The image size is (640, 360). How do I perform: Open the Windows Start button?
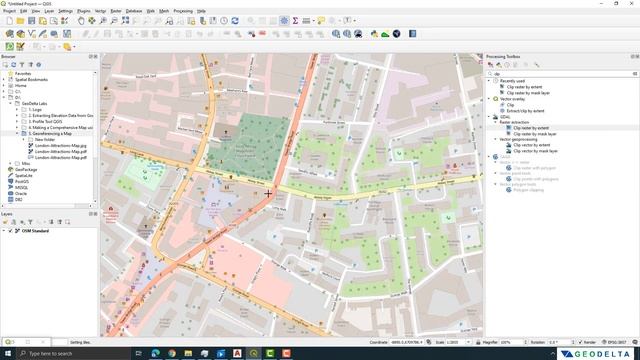click(8, 353)
